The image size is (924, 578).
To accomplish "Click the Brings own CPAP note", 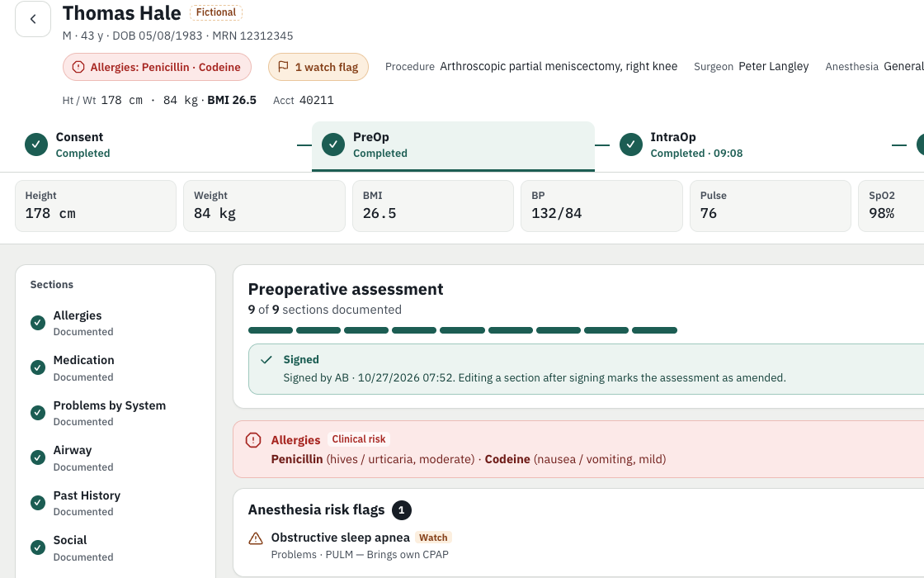I will tap(408, 554).
